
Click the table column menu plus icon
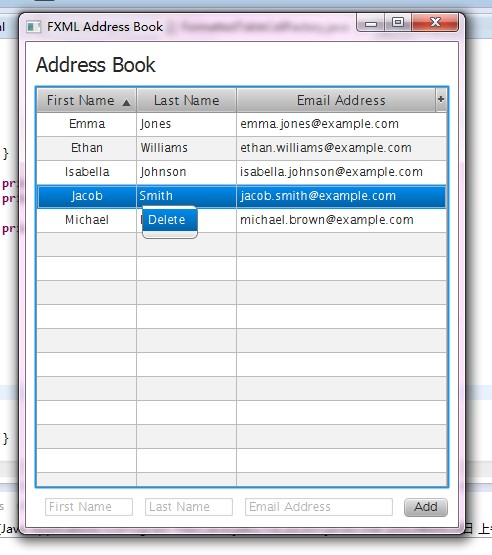click(441, 100)
